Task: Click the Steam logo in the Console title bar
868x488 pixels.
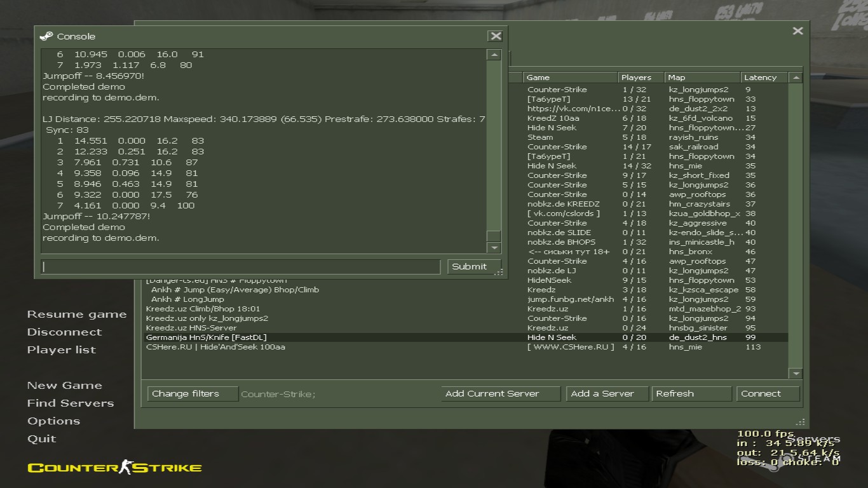Action: 46,36
